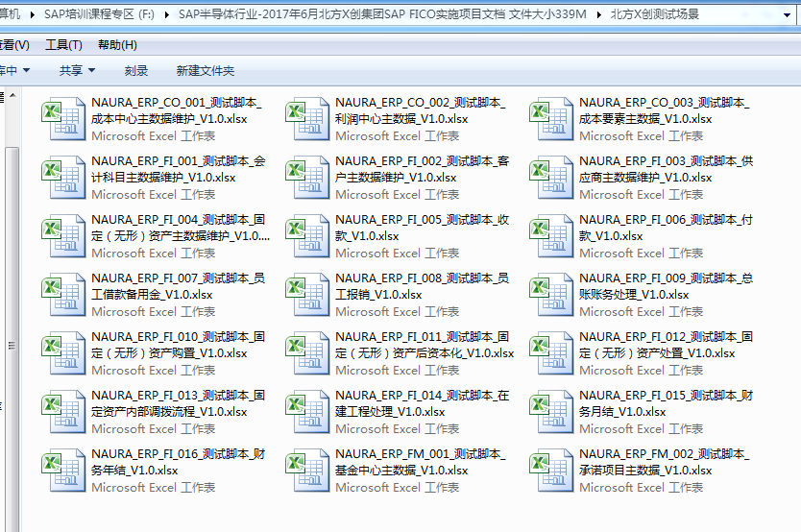
Task: Select file name 户主数据维护_V1.0.xlsx
Action: pos(396,178)
